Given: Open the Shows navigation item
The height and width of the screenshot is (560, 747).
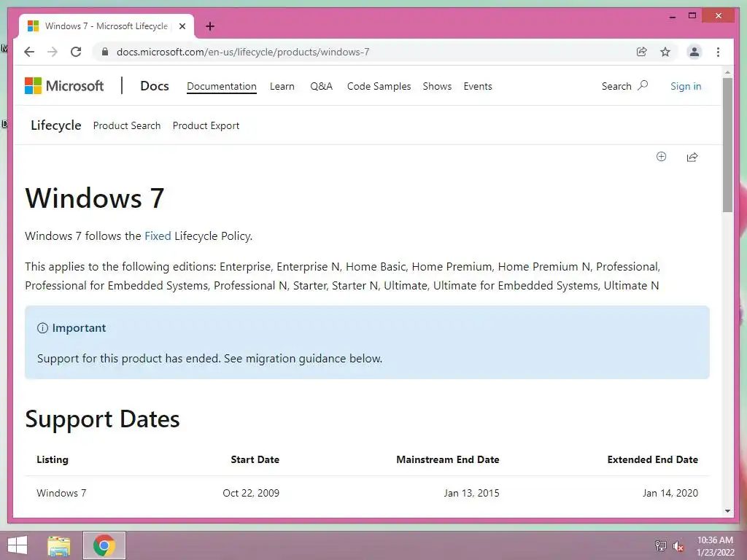Looking at the screenshot, I should (x=437, y=86).
